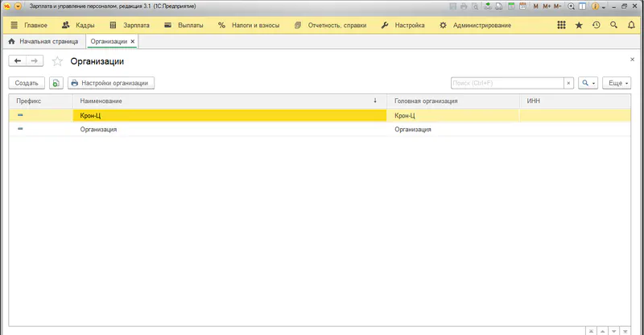
Task: Click the M+ memory button
Action: (547, 6)
